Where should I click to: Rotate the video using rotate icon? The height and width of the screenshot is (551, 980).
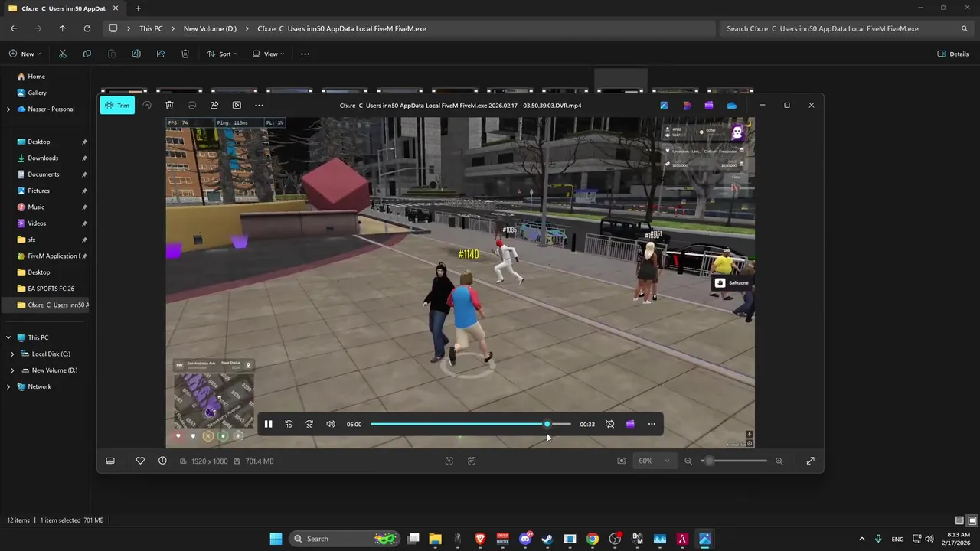[x=147, y=105]
